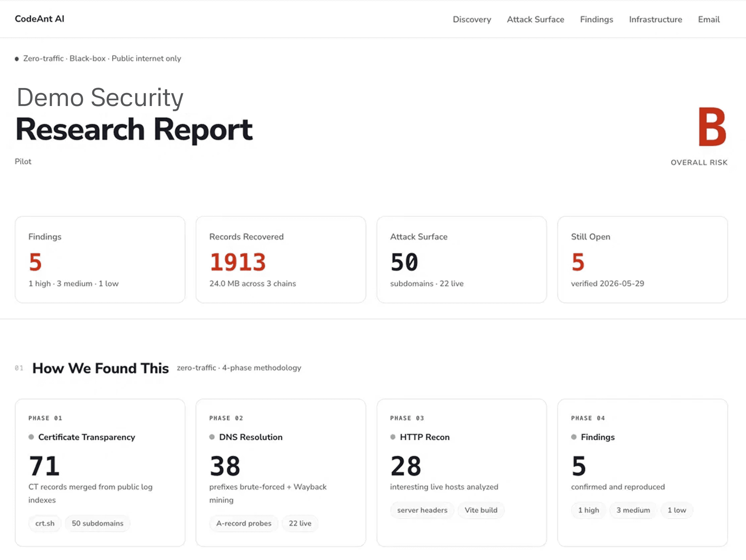Click the 'Zero-traffic · Black-box · Public internet only' tagline
Image resolution: width=746 pixels, height=560 pixels.
point(102,59)
